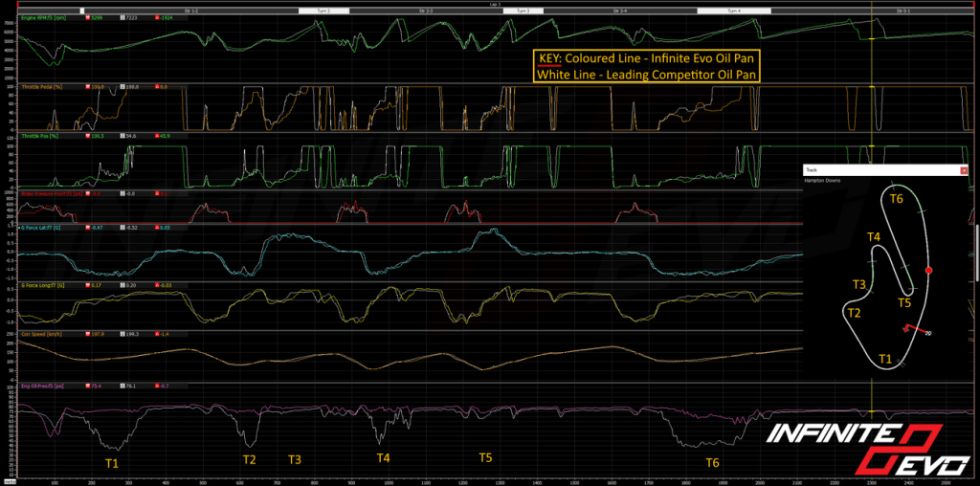The image size is (980, 486).
Task: Select the Turn 2 section in top bar
Action: point(324,10)
